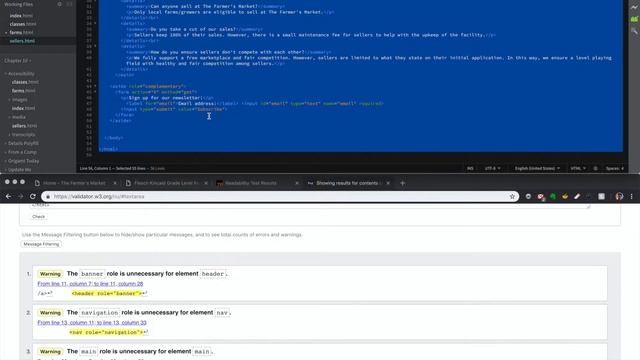Switch to Home - The Farmer's Market tab
The width and height of the screenshot is (640, 360).
click(x=74, y=183)
